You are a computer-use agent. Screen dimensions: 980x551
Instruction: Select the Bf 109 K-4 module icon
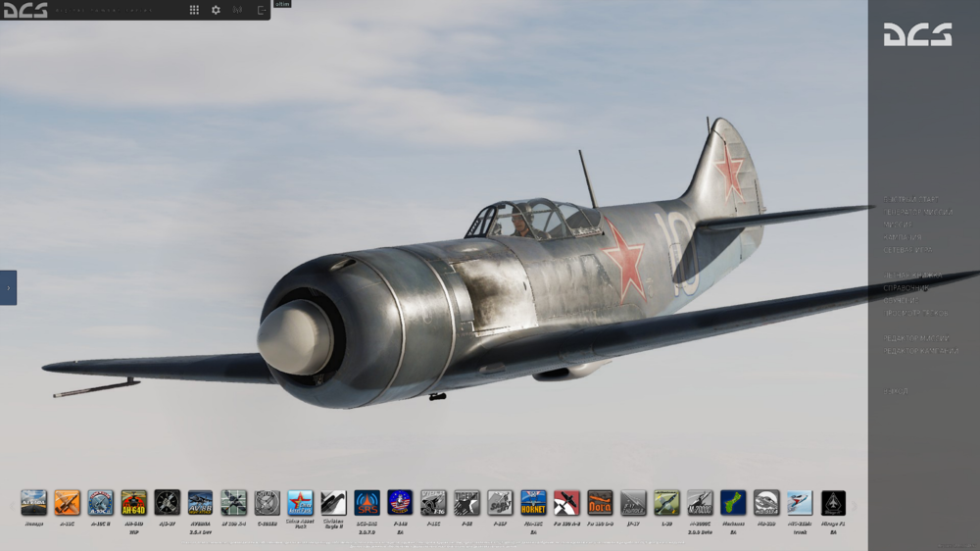tap(234, 503)
